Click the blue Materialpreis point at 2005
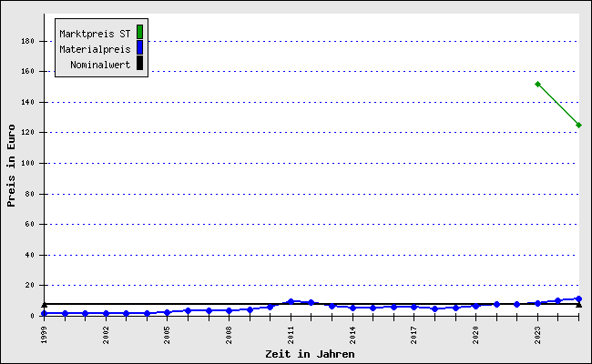Screen dimensions: 592x364 (x=168, y=312)
